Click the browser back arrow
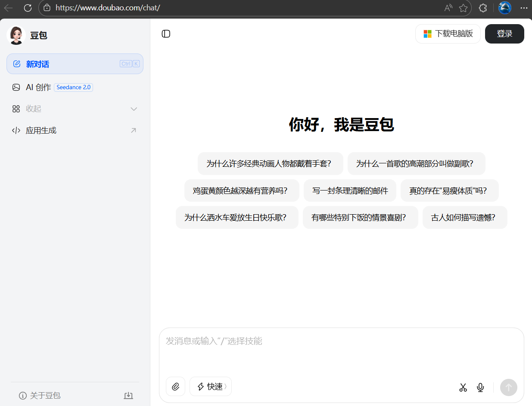 coord(9,8)
